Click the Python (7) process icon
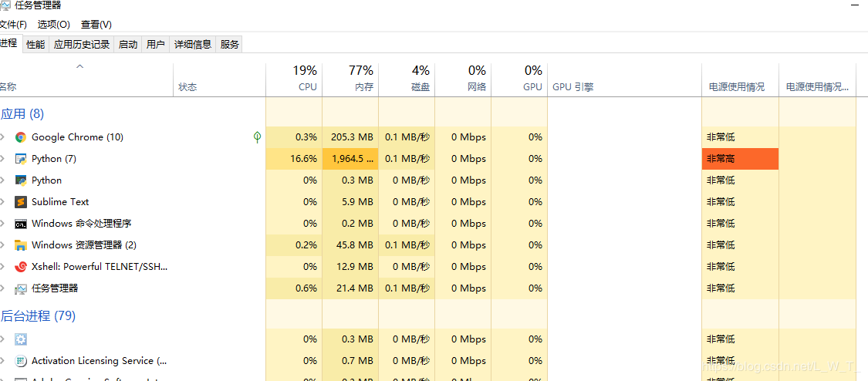The width and height of the screenshot is (868, 381). pos(21,159)
